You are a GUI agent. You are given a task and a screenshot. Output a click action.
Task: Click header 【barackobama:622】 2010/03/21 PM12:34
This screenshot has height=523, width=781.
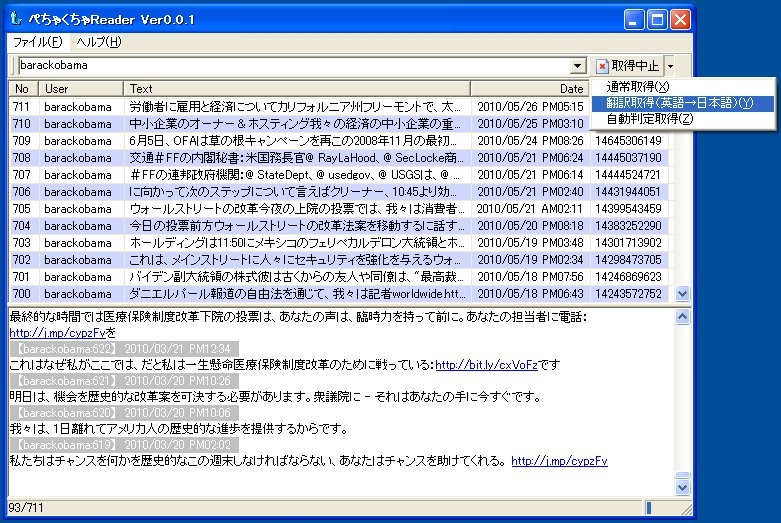(124, 349)
